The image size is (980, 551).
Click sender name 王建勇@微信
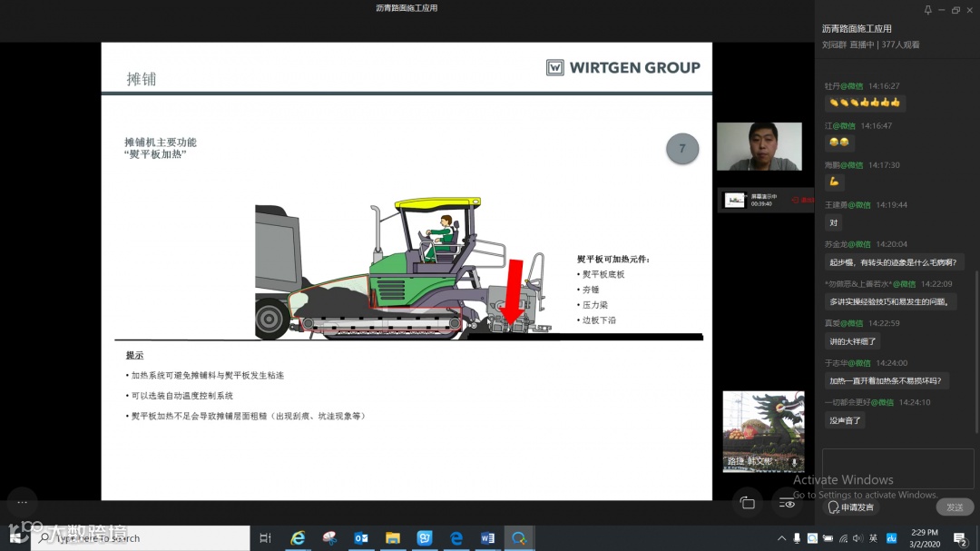848,205
